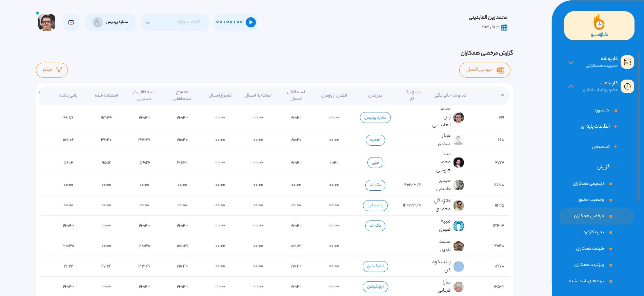This screenshot has width=644, height=296.
Task: Click the Karpousheh wallet icon
Action: [627, 62]
